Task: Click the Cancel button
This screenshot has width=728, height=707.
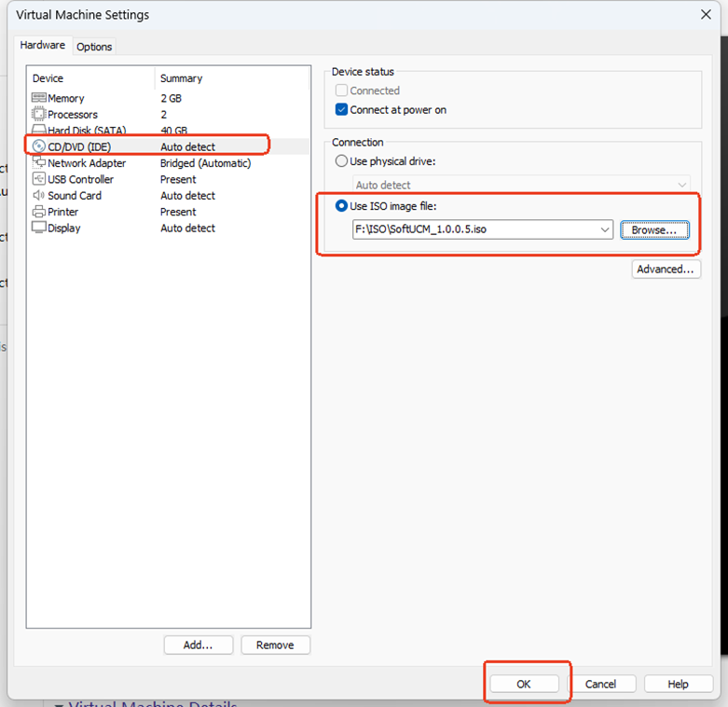Action: [601, 684]
